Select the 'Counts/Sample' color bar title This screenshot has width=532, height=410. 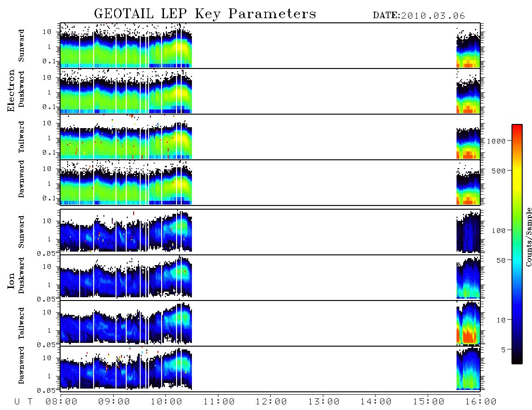coord(528,237)
